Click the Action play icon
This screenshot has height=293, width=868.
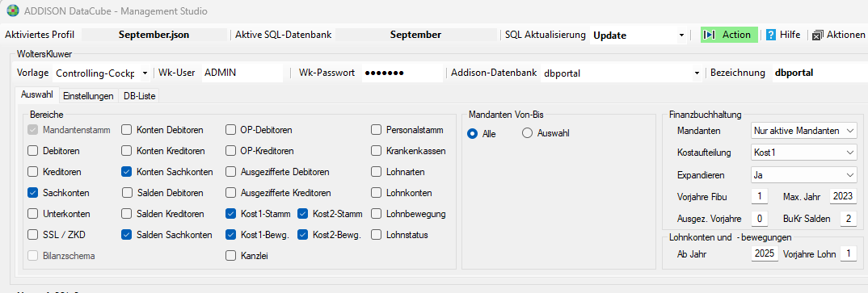[x=709, y=35]
